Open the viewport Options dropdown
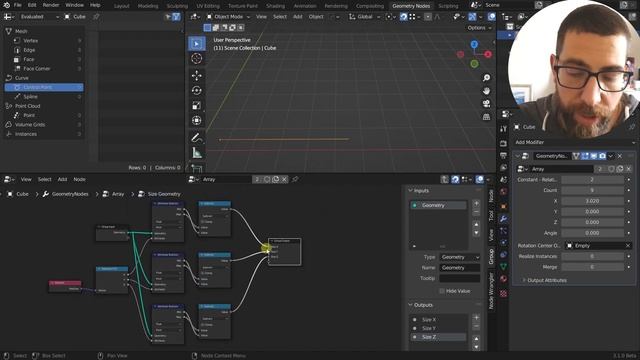 [x=479, y=28]
